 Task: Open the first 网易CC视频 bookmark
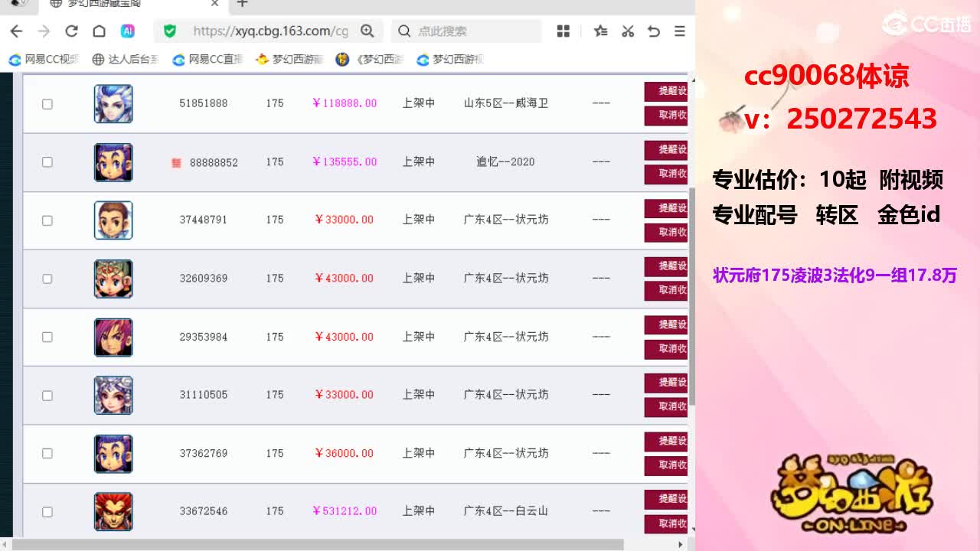pos(44,60)
